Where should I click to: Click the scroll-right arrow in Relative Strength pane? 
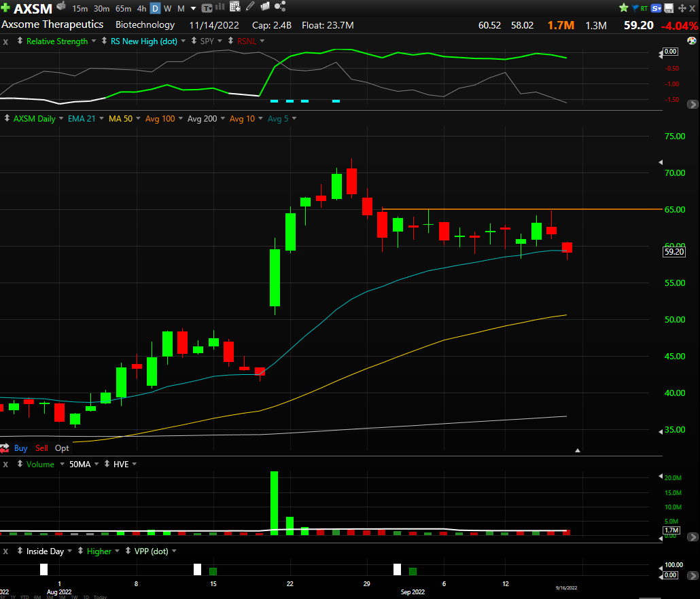(x=693, y=105)
